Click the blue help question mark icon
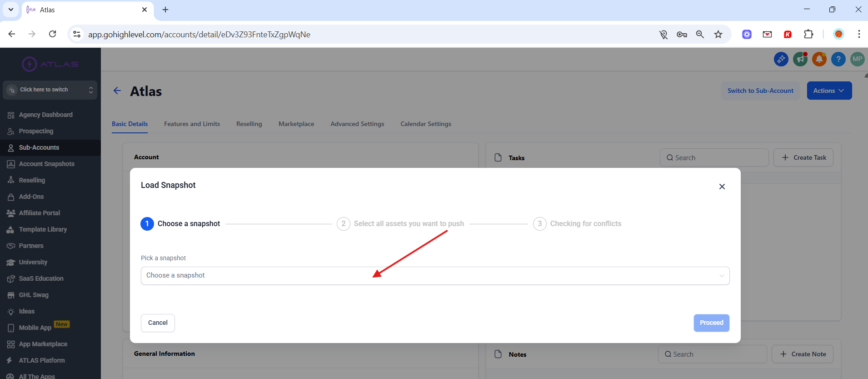The width and height of the screenshot is (868, 379). [838, 59]
